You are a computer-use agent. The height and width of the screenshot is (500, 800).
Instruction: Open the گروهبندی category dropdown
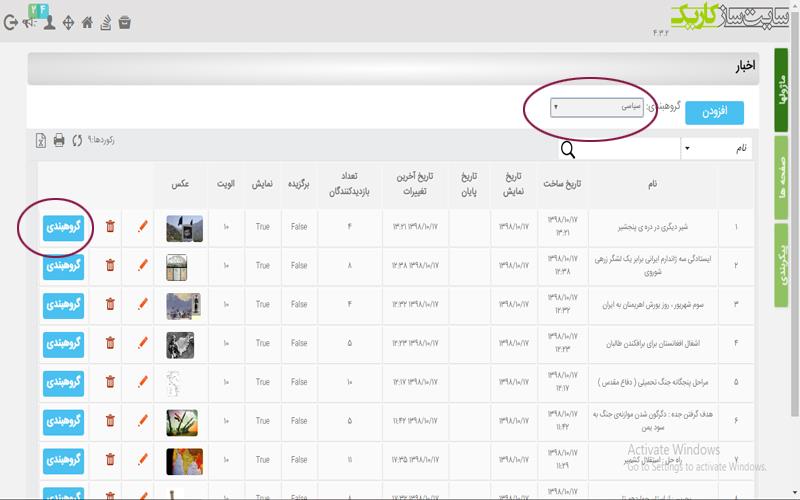click(596, 107)
